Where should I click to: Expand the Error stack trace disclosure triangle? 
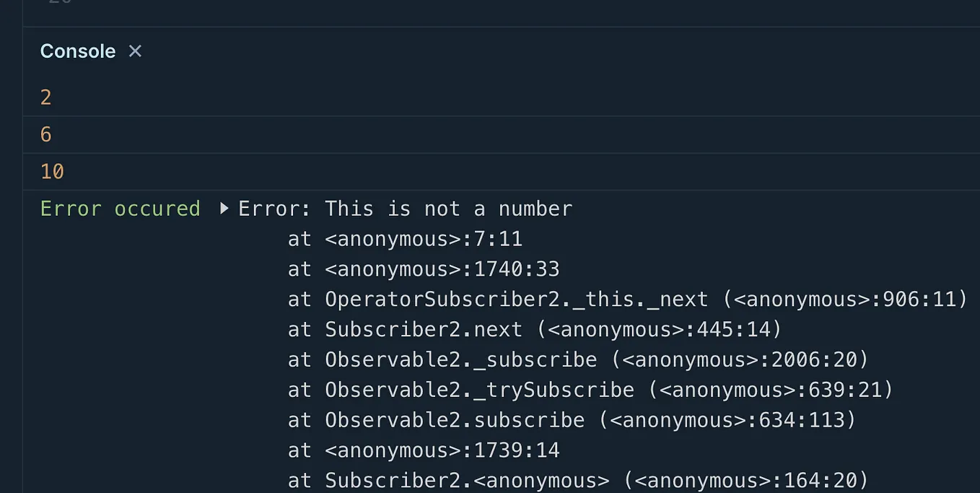pyautogui.click(x=224, y=209)
